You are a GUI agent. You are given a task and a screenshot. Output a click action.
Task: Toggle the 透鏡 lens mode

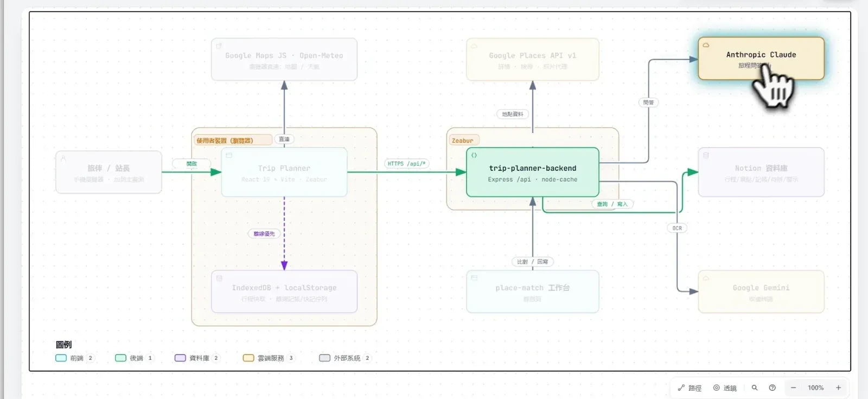pyautogui.click(x=725, y=388)
